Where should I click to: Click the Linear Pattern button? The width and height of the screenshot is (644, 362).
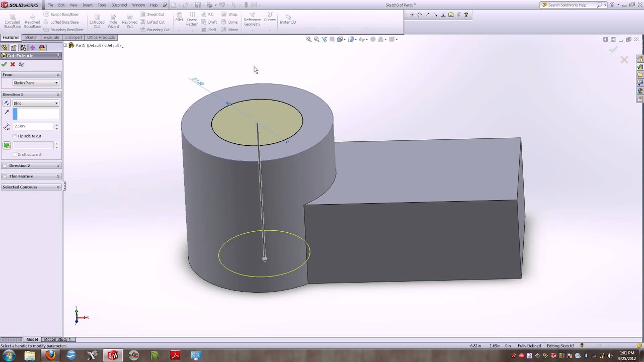[x=192, y=19]
